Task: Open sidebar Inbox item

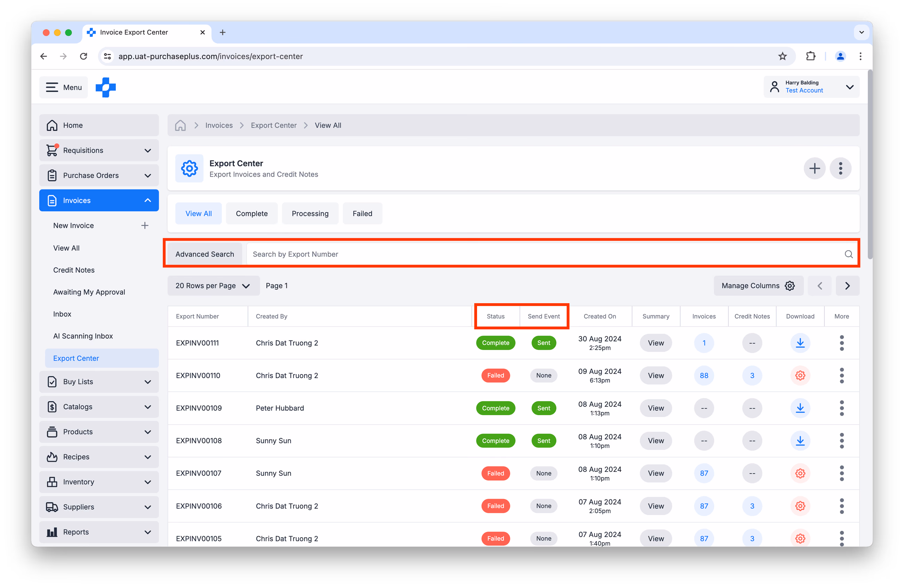Action: [x=62, y=314]
